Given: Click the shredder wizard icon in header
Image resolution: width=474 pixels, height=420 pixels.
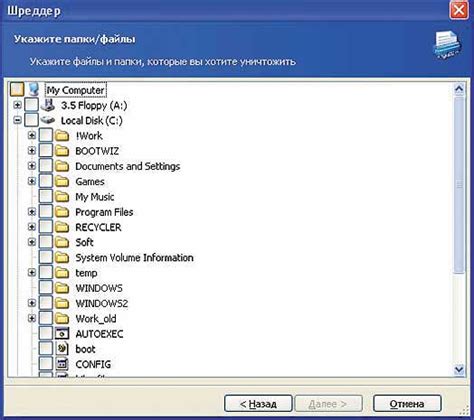Looking at the screenshot, I should [x=447, y=45].
